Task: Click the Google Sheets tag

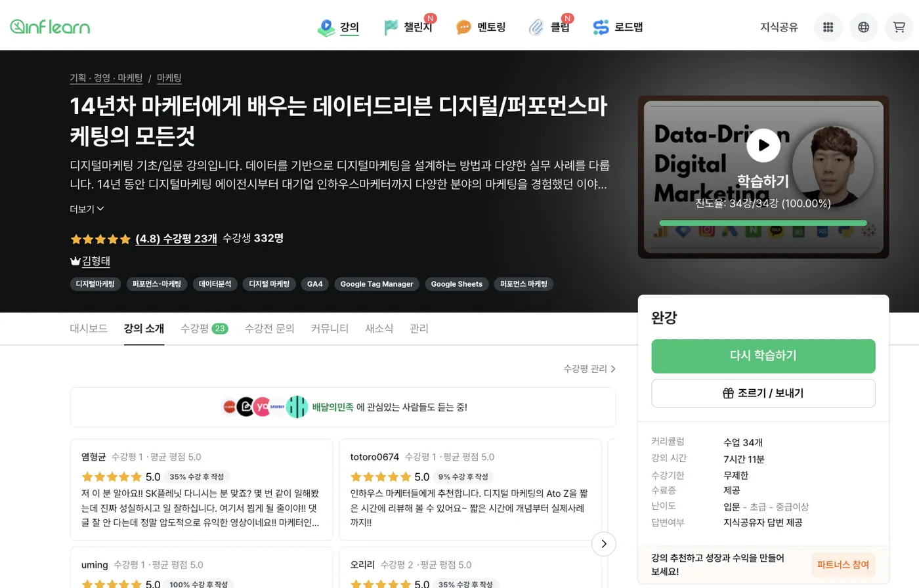Action: (x=457, y=284)
